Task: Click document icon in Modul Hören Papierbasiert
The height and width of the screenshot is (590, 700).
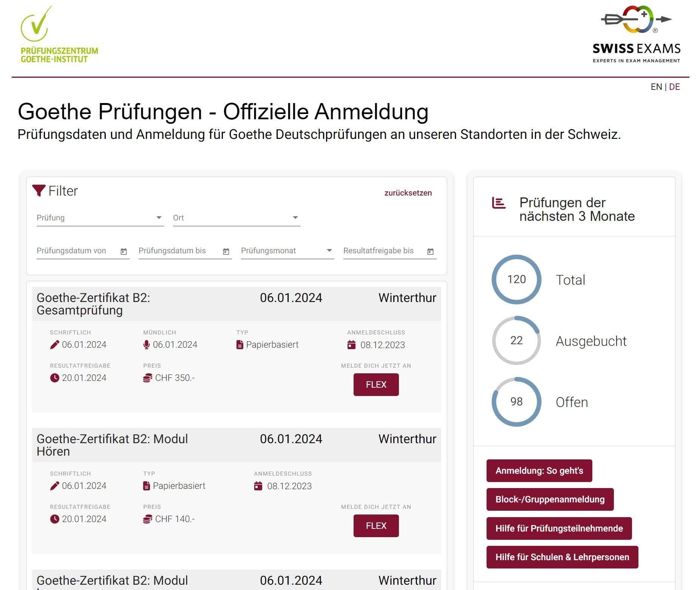Action: pyautogui.click(x=147, y=486)
